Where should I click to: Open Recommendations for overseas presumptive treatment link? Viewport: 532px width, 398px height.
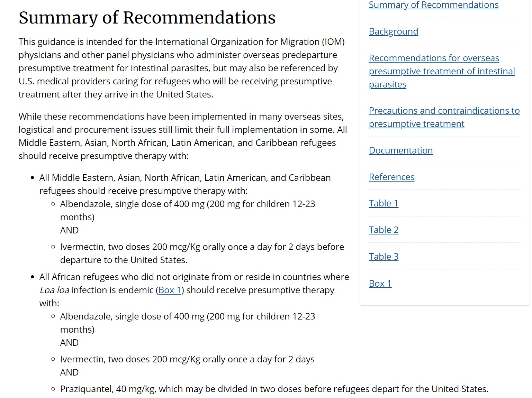point(434,58)
